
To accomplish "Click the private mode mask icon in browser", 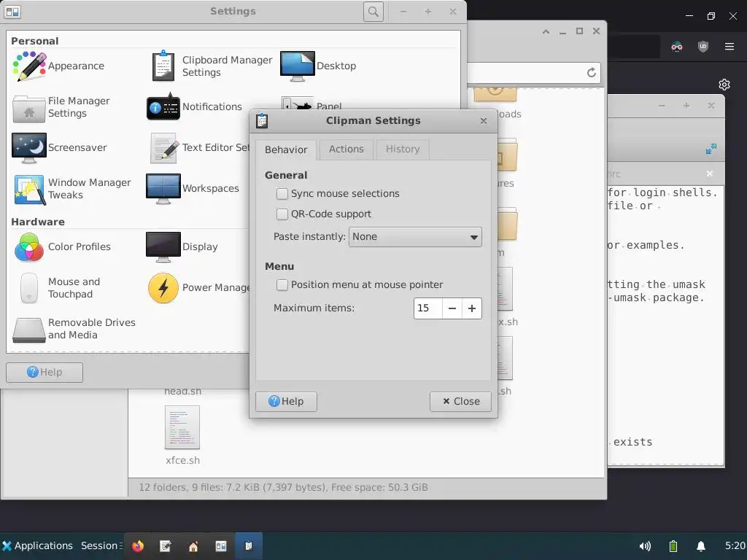I will click(x=677, y=46).
